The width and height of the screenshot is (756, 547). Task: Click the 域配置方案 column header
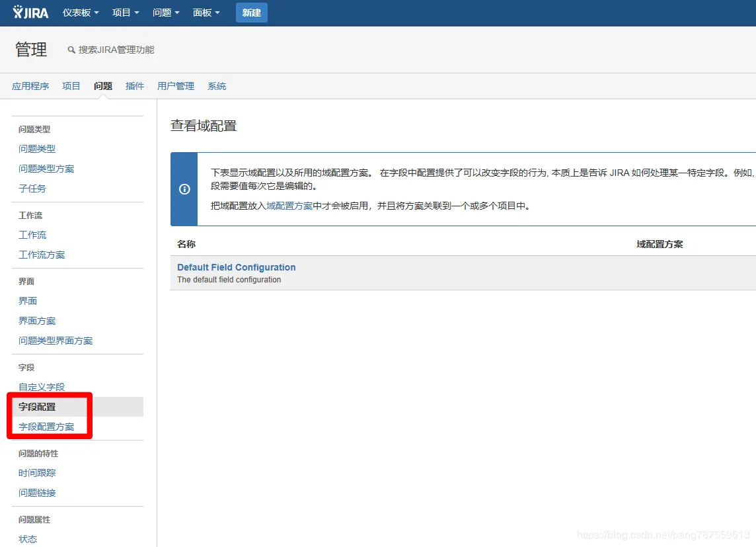tap(660, 244)
